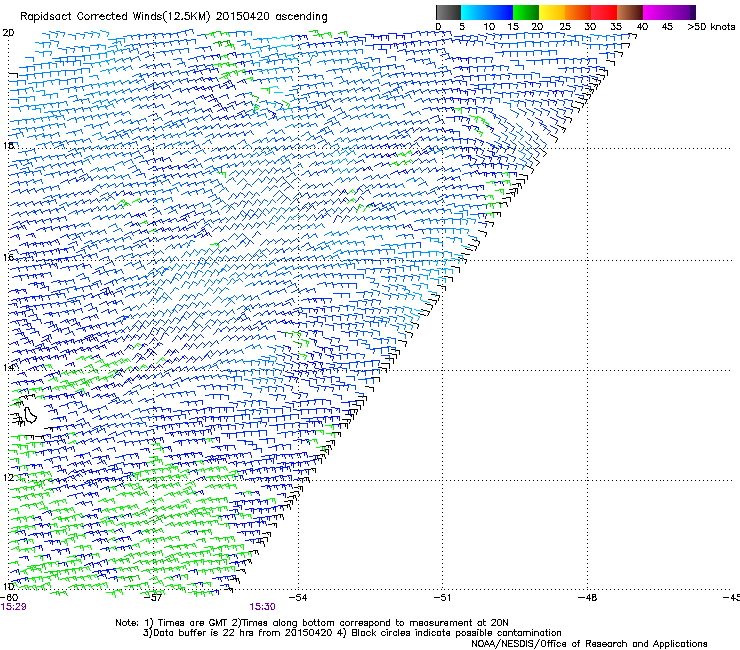Click the '20150420 ascending' date text in title
The width and height of the screenshot is (740, 650).
click(271, 17)
